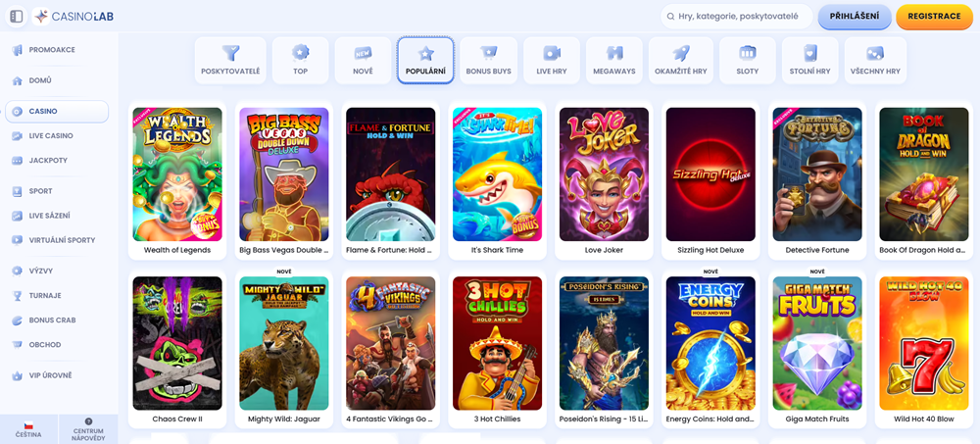This screenshot has width=980, height=444.
Task: Switch to Live Hry category
Action: pos(552,60)
